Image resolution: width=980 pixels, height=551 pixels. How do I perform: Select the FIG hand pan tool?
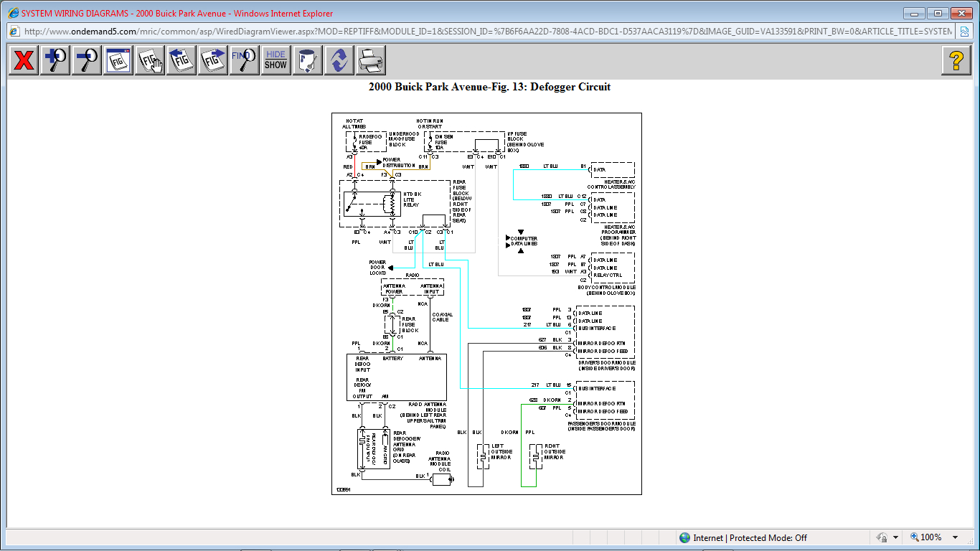click(150, 60)
